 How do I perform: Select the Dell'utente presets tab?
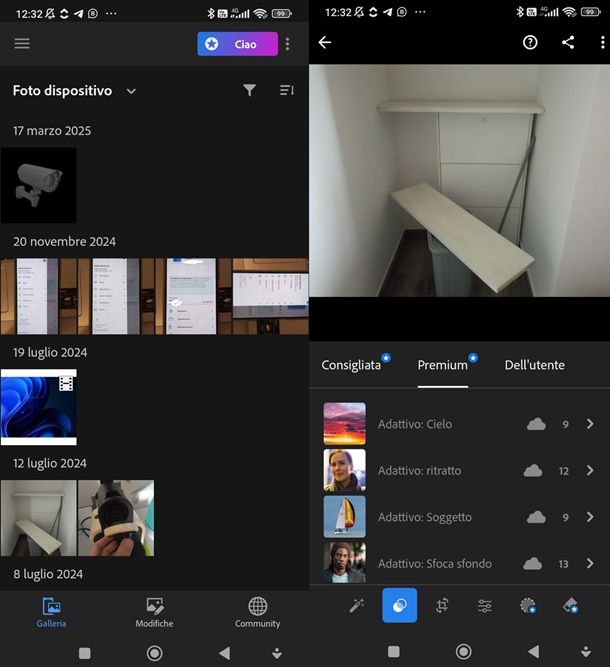(535, 365)
